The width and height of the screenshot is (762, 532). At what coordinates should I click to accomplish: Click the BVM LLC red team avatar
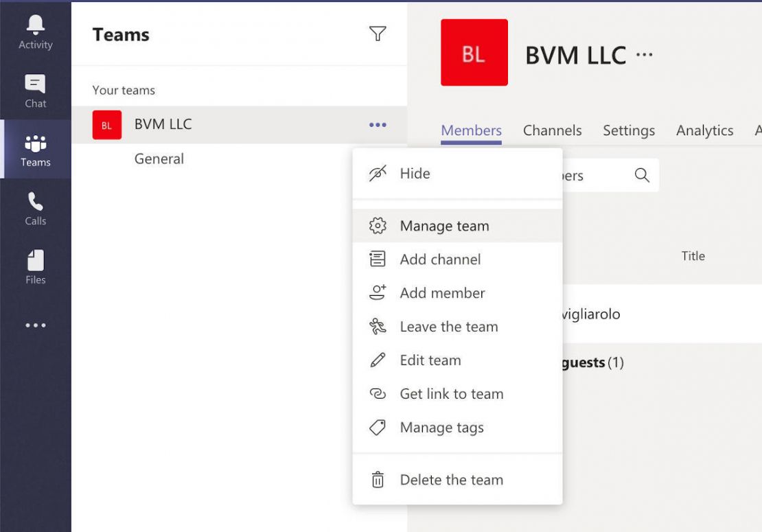point(474,52)
